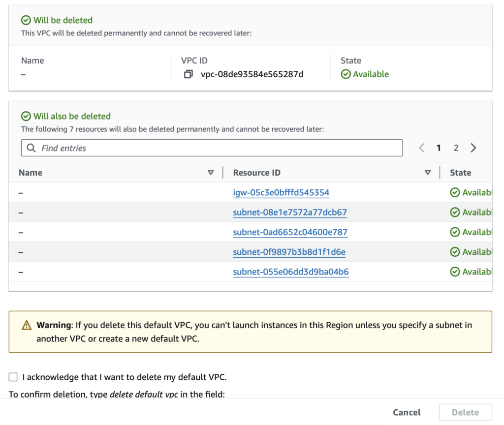This screenshot has width=504, height=425.
Task: Click the warning triangle icon
Action: coord(27,325)
